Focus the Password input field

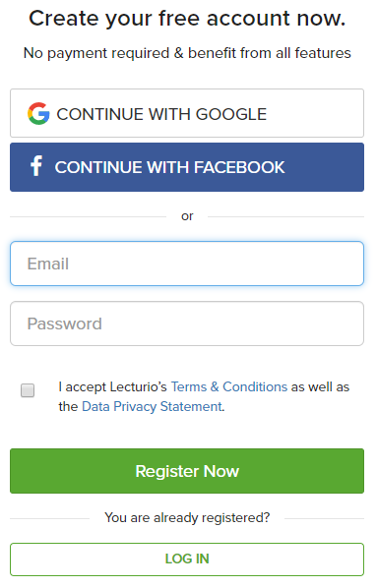click(x=187, y=323)
